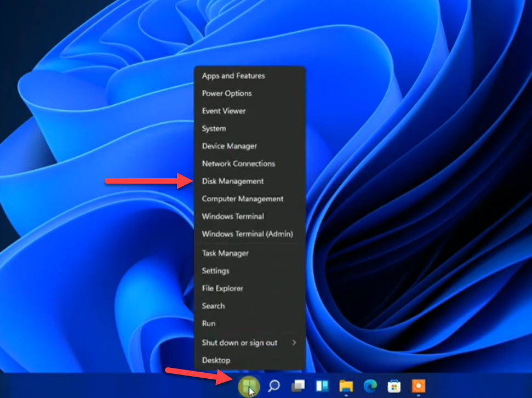Select Computer Management

coord(243,198)
